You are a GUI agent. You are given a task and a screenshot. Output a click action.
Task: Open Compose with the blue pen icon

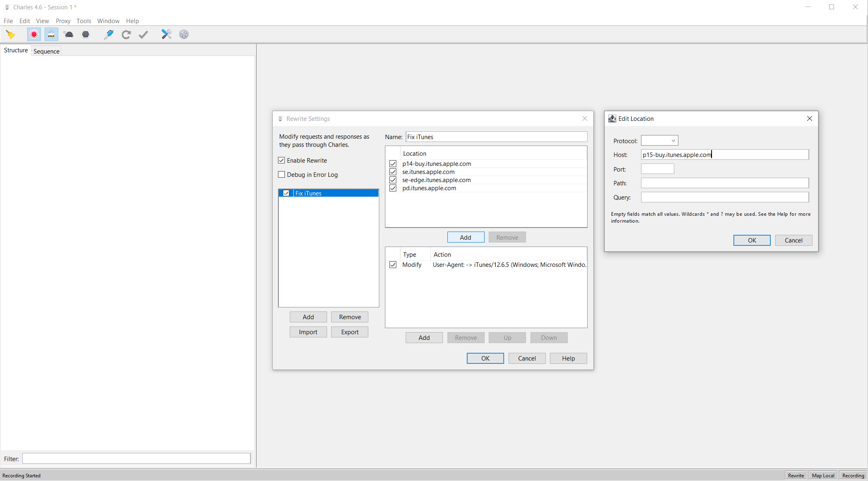click(x=109, y=34)
